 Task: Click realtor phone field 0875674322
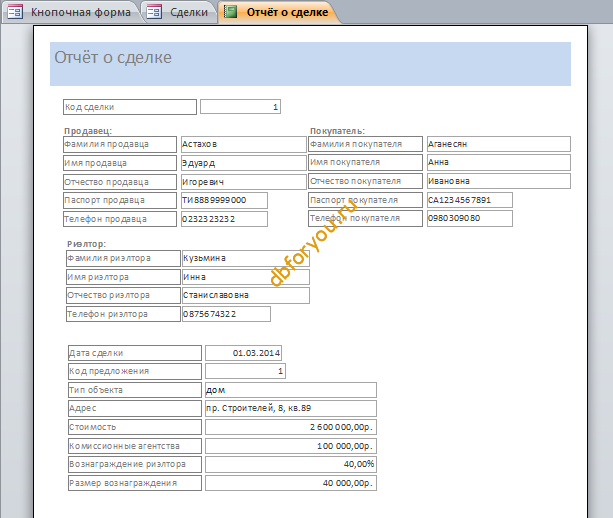(x=226, y=314)
